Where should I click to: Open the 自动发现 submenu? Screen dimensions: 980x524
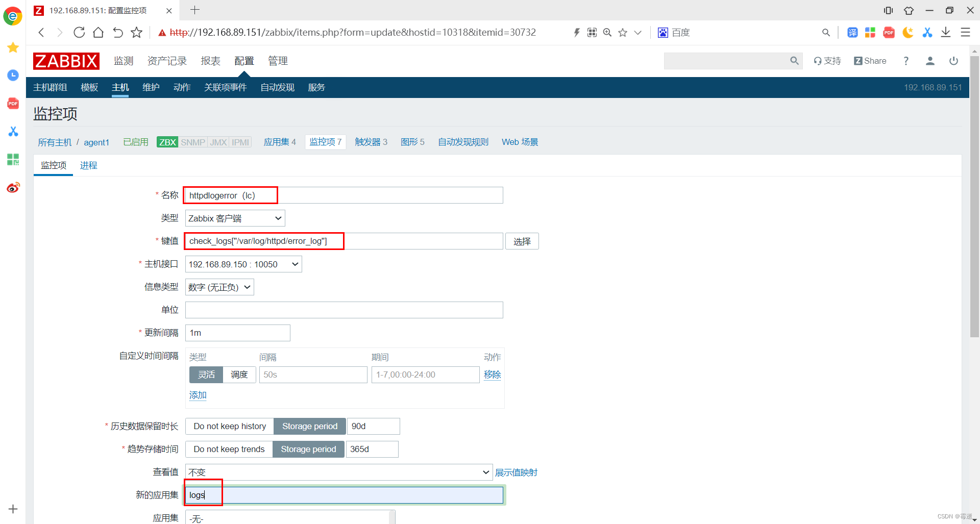[x=277, y=87]
